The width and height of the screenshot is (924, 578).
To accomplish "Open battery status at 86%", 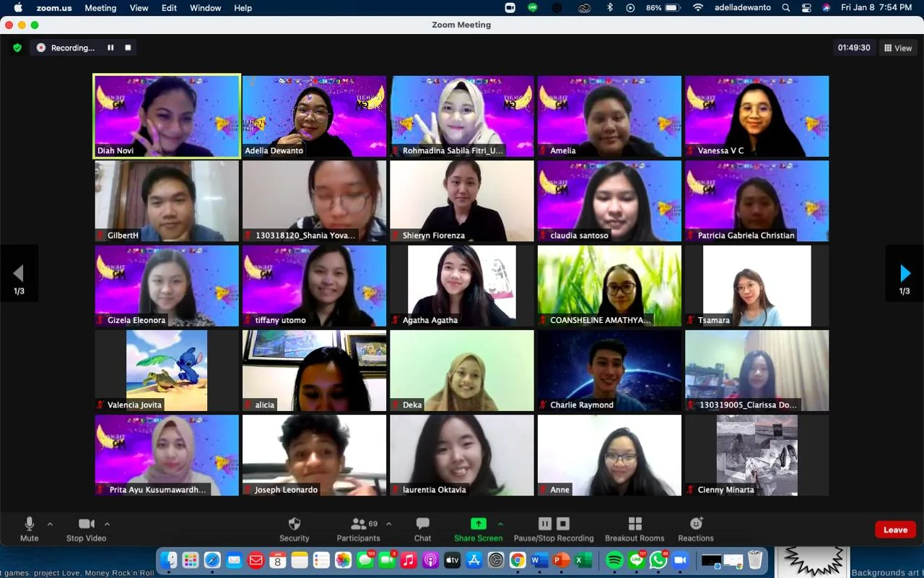I will click(x=663, y=8).
